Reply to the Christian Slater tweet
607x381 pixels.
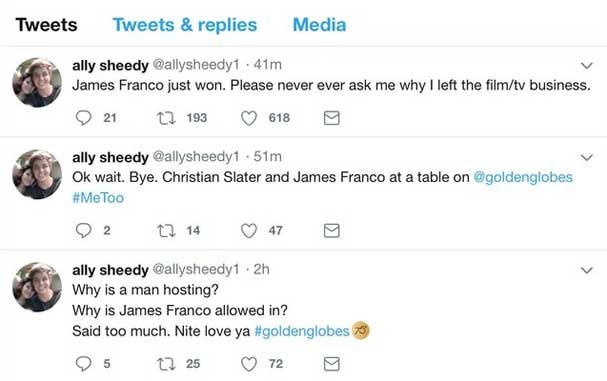pyautogui.click(x=83, y=230)
